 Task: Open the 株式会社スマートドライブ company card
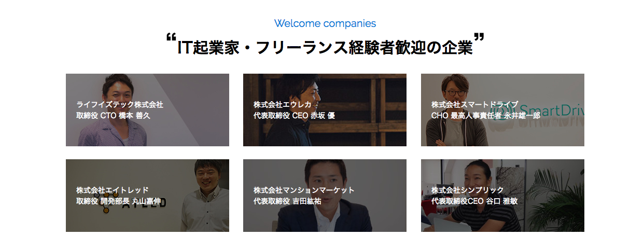502,110
